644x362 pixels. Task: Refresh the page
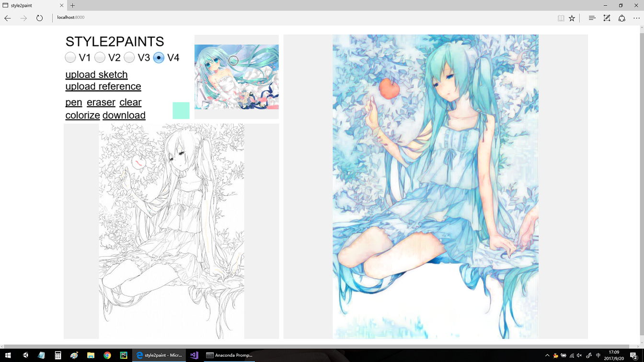pos(39,18)
